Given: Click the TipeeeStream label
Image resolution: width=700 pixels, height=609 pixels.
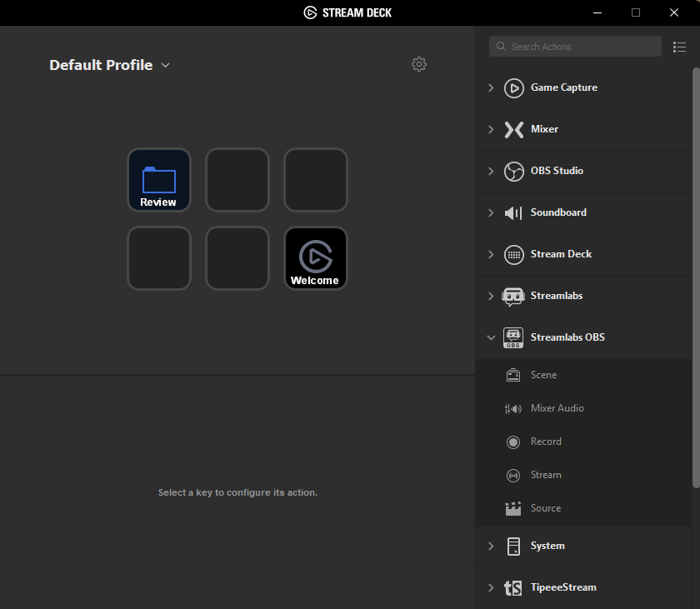Looking at the screenshot, I should 563,587.
